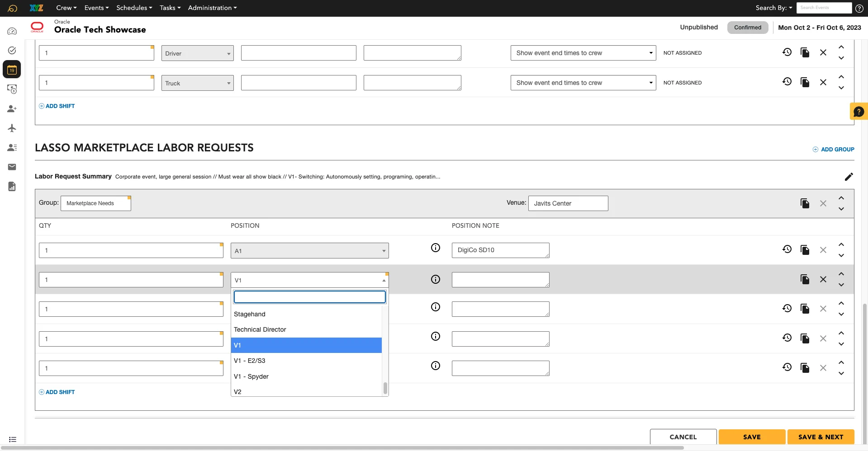The width and height of the screenshot is (868, 451).
Task: Choose highlighted V1 option in list
Action: pyautogui.click(x=307, y=345)
